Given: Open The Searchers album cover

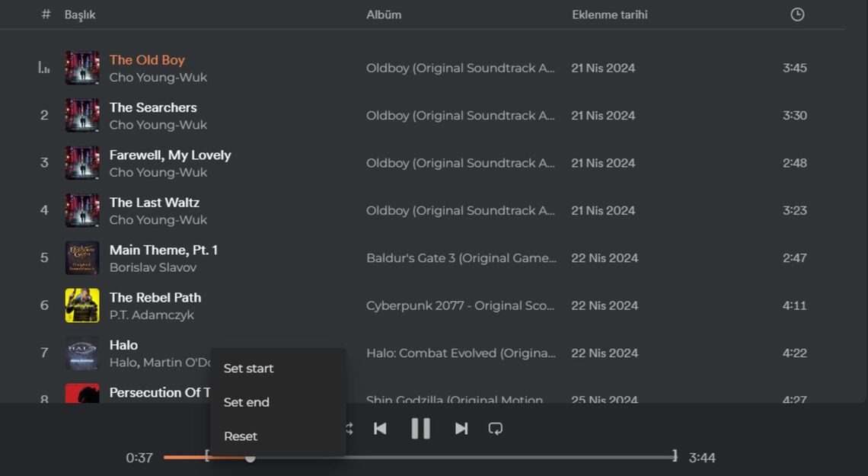Looking at the screenshot, I should tap(82, 115).
